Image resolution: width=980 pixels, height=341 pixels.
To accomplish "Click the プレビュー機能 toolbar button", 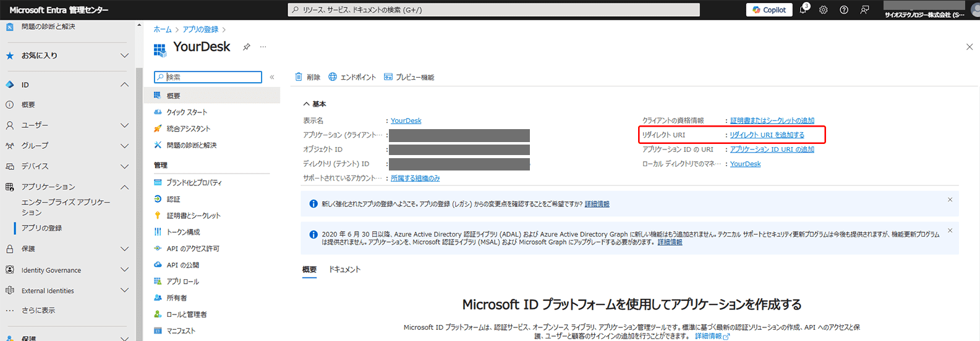I will tap(409, 77).
